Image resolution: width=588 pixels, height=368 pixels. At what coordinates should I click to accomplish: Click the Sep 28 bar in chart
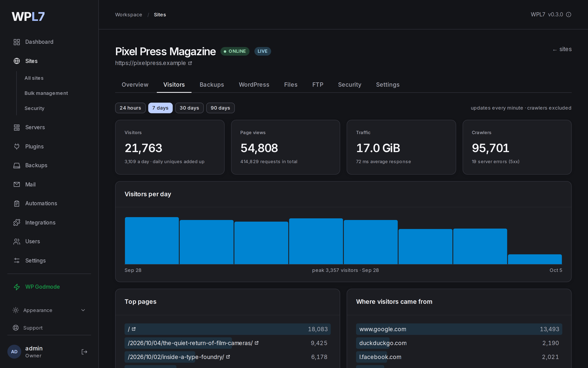click(x=152, y=240)
